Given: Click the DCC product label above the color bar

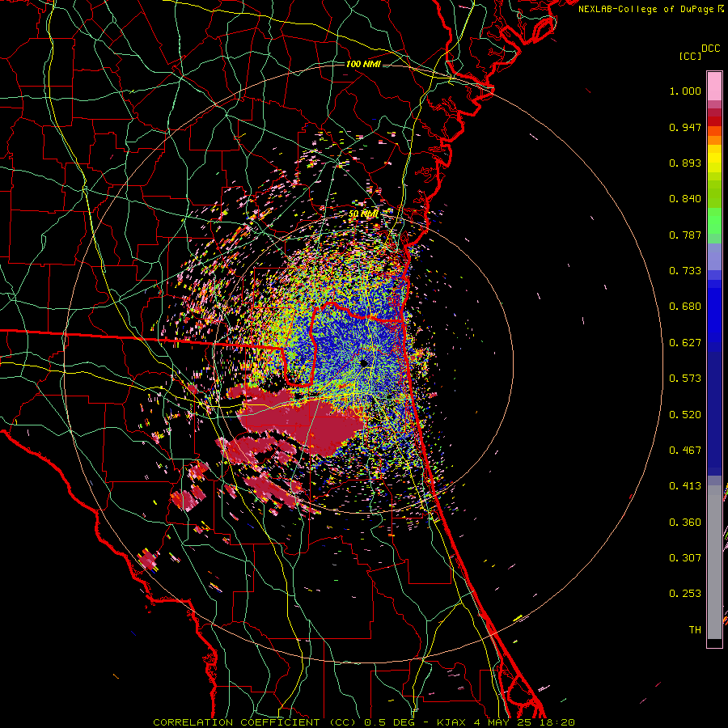Looking at the screenshot, I should [710, 49].
